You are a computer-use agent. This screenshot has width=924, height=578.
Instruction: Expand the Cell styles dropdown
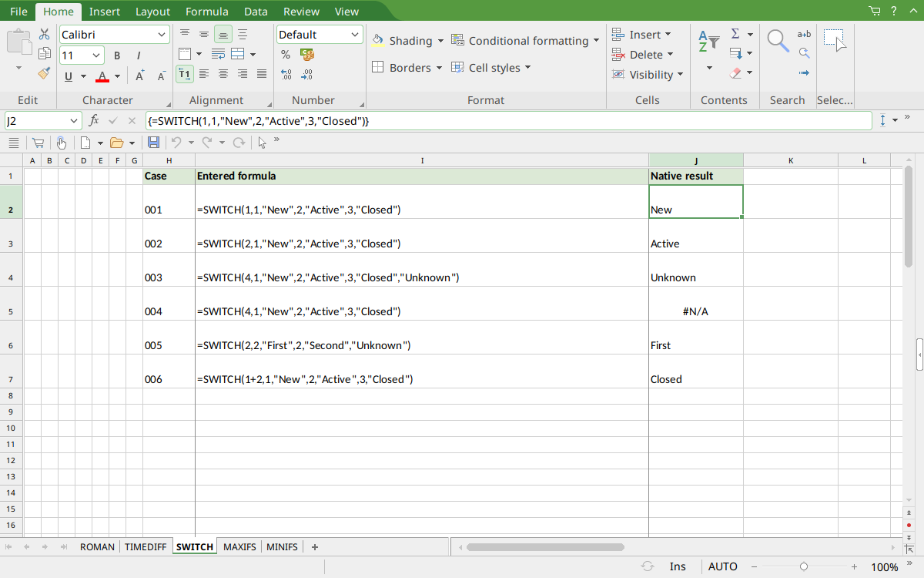coord(528,67)
